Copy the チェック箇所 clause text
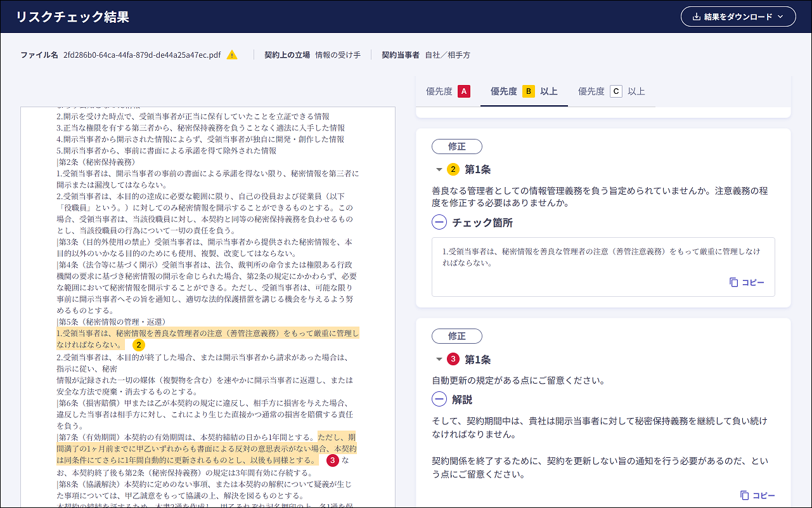This screenshot has height=508, width=812. [x=747, y=282]
